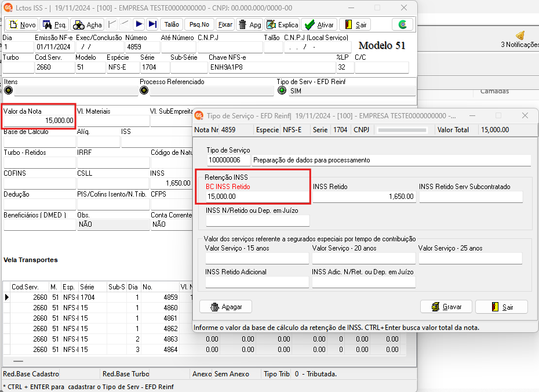
Task: Click the Apg trash button
Action: pyautogui.click(x=250, y=24)
